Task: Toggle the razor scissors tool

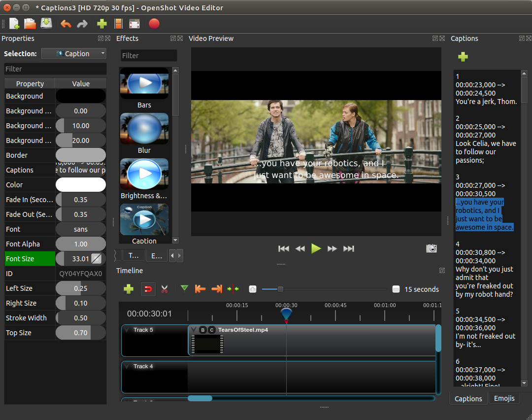Action: [x=165, y=289]
